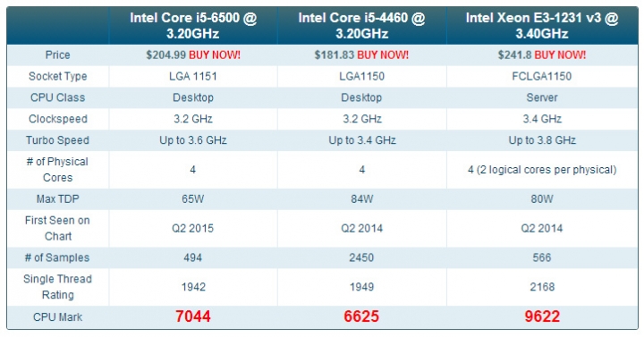Click BUY NOW! next to the $181.83 price

pyautogui.click(x=383, y=55)
